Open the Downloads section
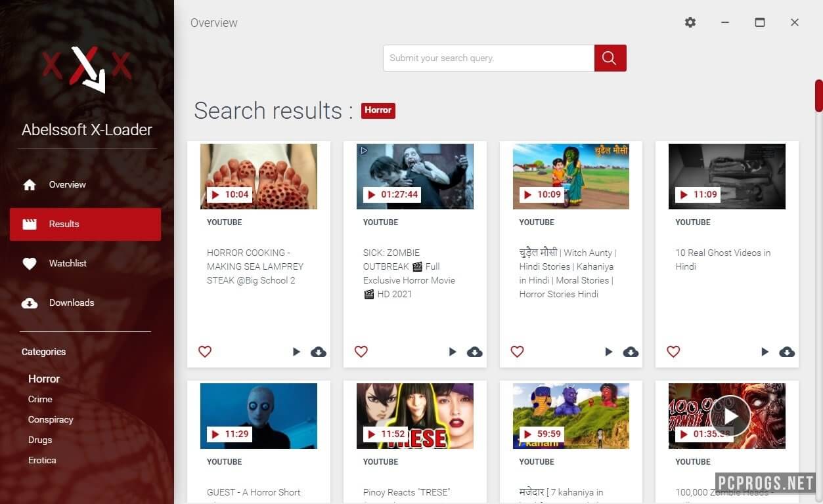The width and height of the screenshot is (823, 504). [71, 303]
